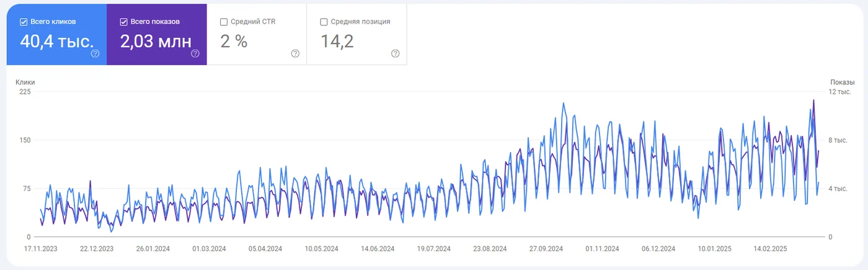Enable the Средний CTR checkbox
Viewport: 868px width, 270px height.
pos(224,22)
